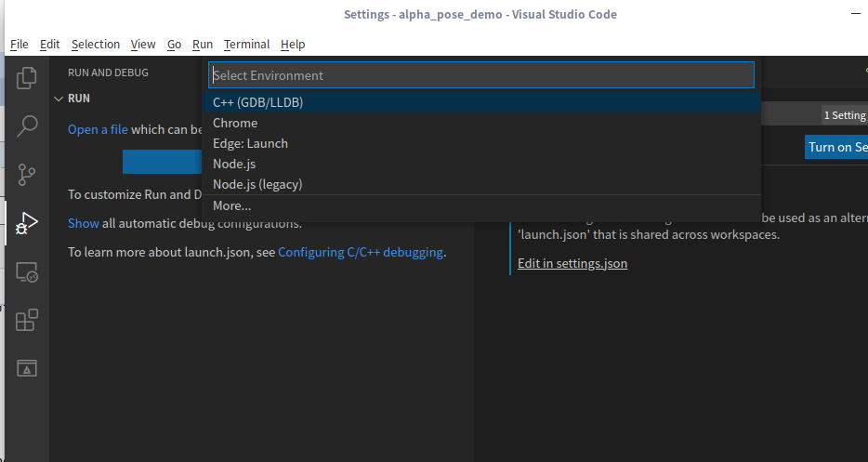Open the bottom activity bar panel icon
868x462 pixels.
click(27, 368)
